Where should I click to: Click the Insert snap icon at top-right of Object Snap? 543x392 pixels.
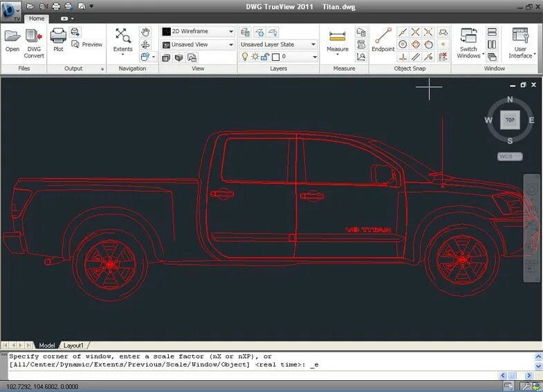coord(443,32)
